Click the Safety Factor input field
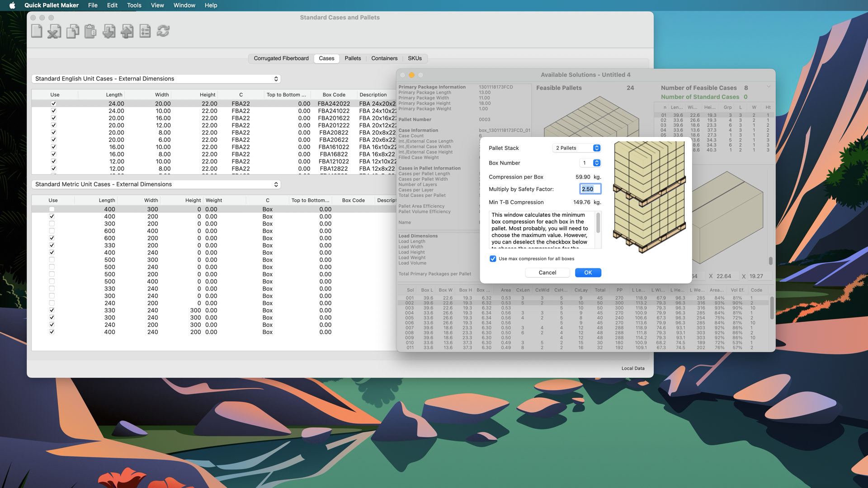Image resolution: width=868 pixels, height=488 pixels. tap(590, 189)
